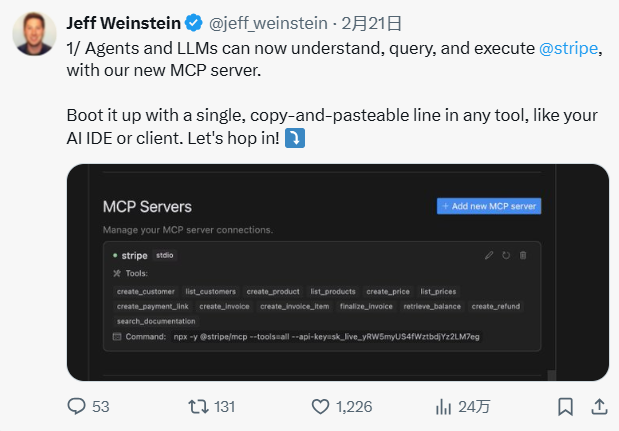Open the reply comment icon
Image resolution: width=619 pixels, height=431 pixels.
[x=76, y=406]
